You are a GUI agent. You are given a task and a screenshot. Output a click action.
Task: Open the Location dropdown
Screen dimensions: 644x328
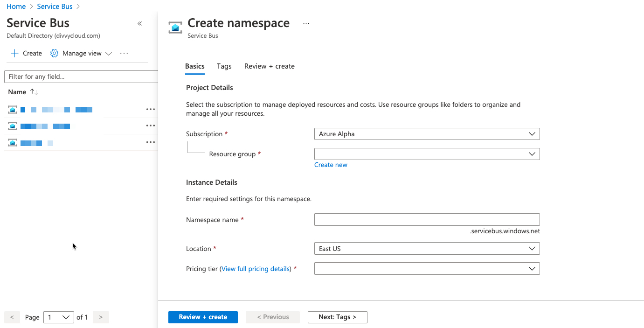tap(427, 249)
